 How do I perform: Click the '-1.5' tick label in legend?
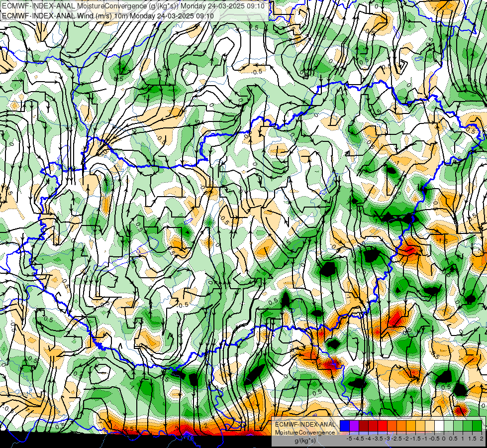[x=415, y=439]
